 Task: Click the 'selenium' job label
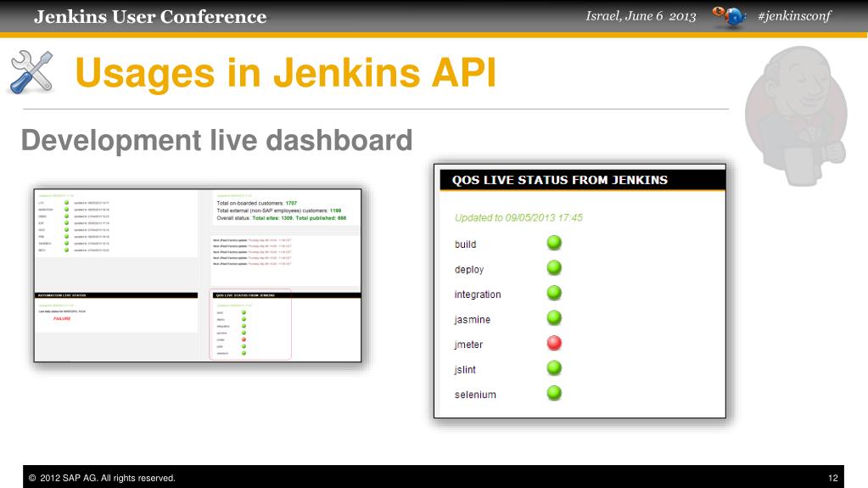point(475,395)
